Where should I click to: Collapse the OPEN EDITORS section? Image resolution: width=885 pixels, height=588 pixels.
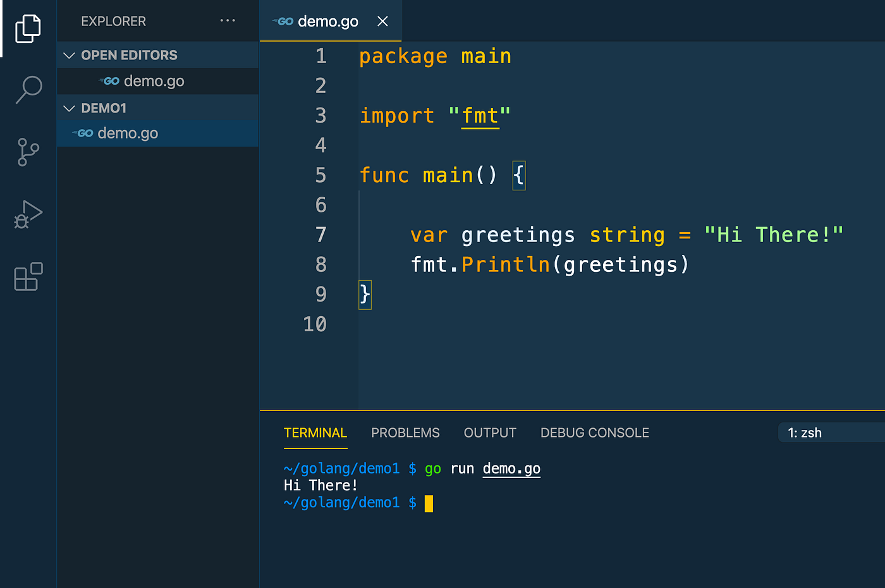pos(70,56)
